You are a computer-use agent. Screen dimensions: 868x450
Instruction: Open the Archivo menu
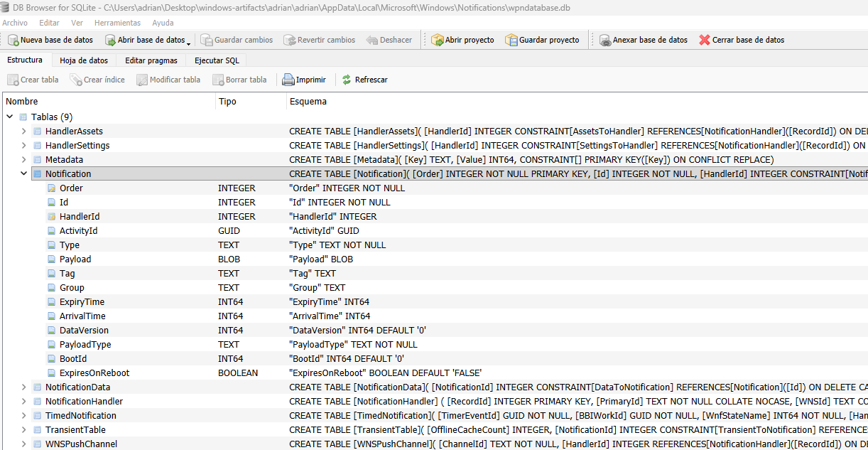pyautogui.click(x=15, y=23)
